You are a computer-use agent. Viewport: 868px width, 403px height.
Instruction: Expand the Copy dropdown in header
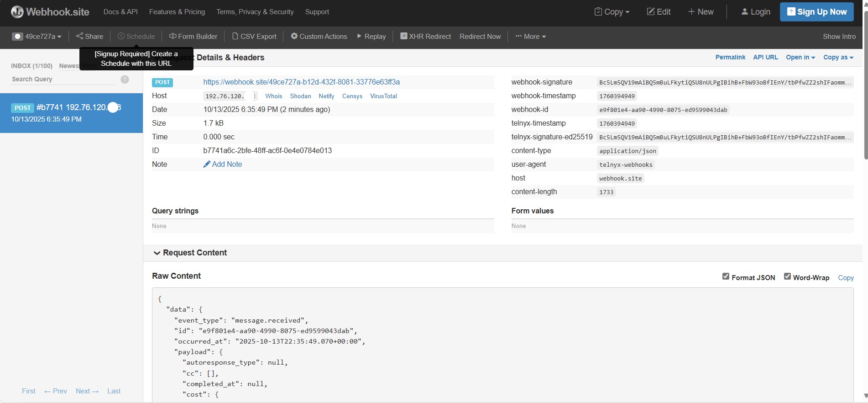612,12
